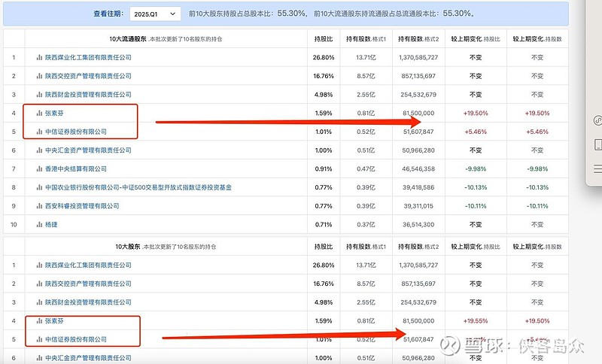This screenshot has width=602, height=364.
Task: Click chart icon beside 香港中央结算有限公司
Action: tap(39, 168)
